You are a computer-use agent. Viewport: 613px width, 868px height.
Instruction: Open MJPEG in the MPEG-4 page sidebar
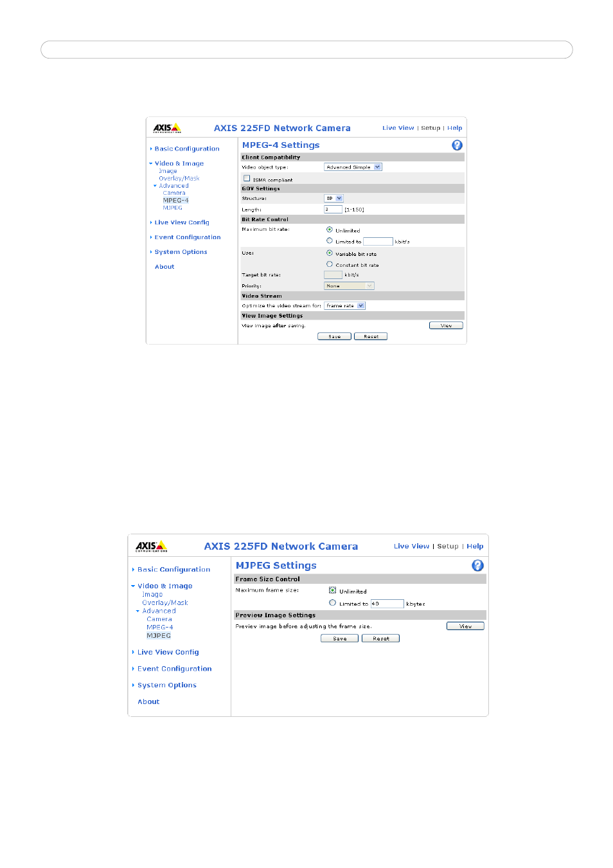pyautogui.click(x=173, y=208)
